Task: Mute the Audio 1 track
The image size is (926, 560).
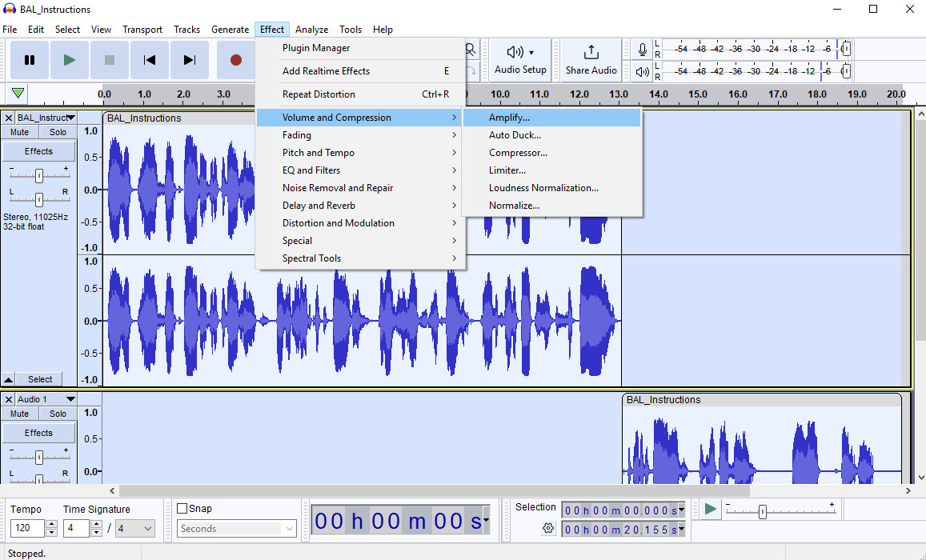Action: [20, 414]
